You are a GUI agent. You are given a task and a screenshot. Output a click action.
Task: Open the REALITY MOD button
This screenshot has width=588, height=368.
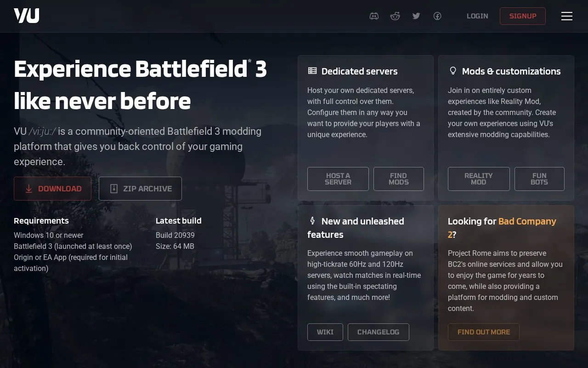479,179
